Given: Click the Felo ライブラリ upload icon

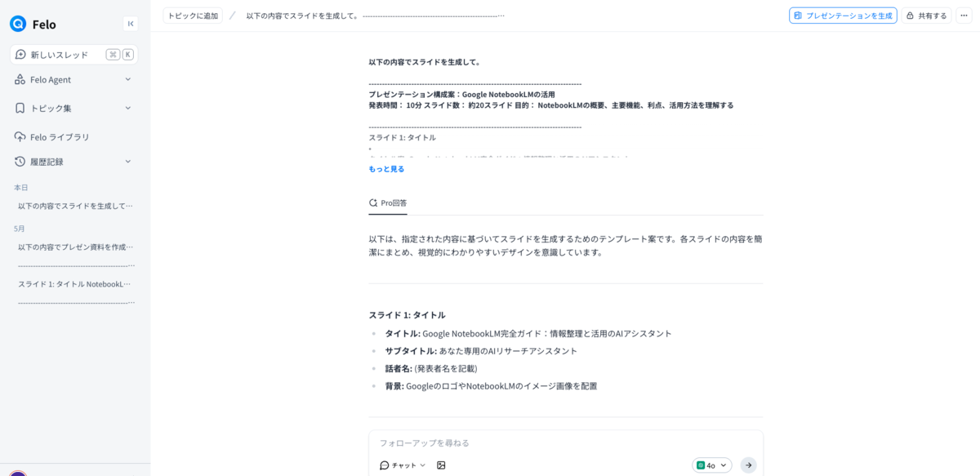Looking at the screenshot, I should pos(20,137).
